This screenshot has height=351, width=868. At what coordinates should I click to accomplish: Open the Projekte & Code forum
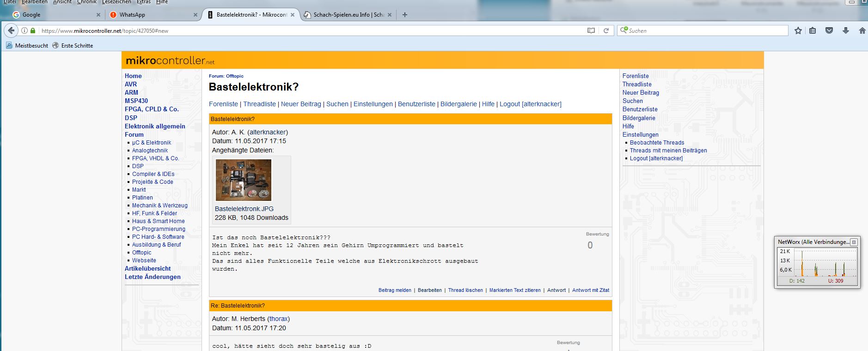pos(153,182)
